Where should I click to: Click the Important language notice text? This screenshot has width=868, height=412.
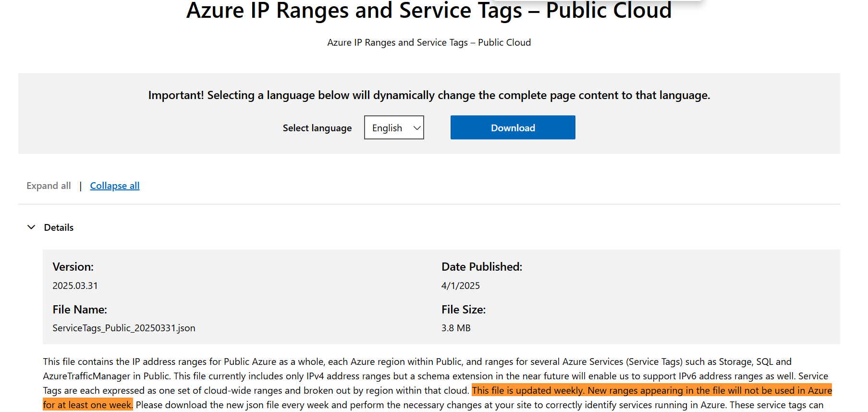pyautogui.click(x=429, y=95)
